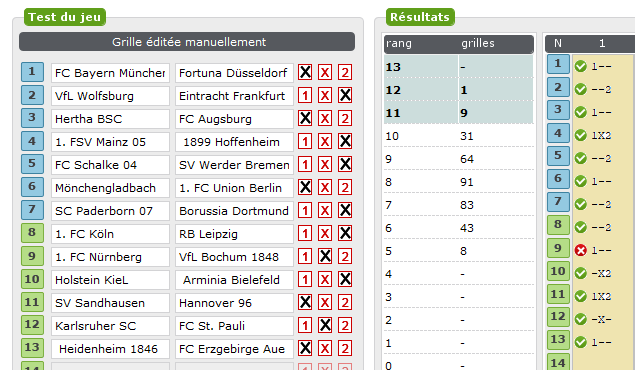Select green number 8 badge beside 1. FC Köln
This screenshot has width=635, height=370.
[x=32, y=233]
